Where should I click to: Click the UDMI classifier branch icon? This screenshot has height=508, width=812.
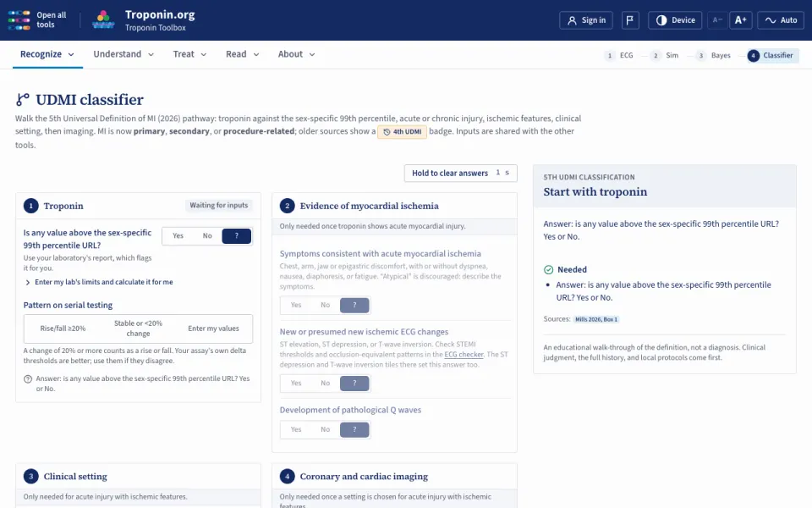[x=22, y=100]
